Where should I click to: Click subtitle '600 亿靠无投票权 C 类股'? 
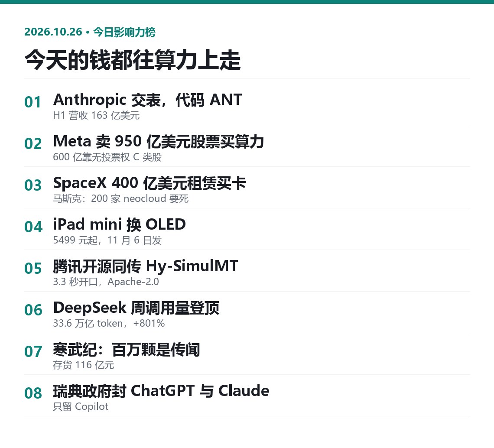(x=107, y=157)
